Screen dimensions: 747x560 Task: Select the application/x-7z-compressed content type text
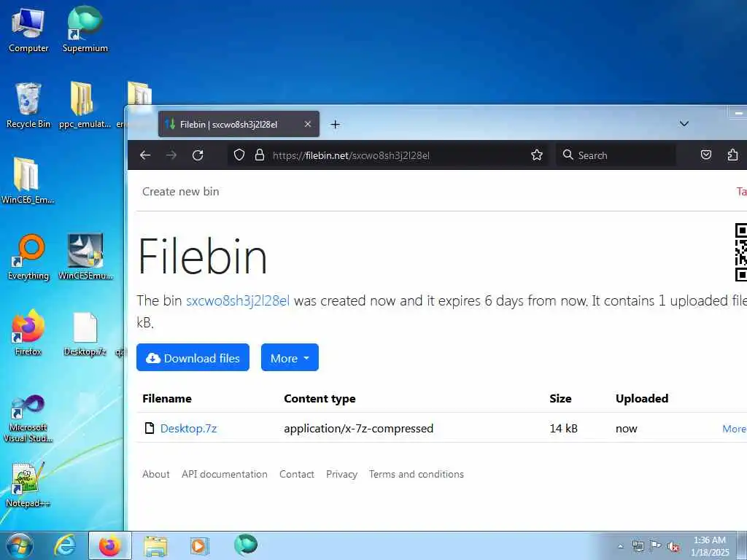[x=359, y=429]
